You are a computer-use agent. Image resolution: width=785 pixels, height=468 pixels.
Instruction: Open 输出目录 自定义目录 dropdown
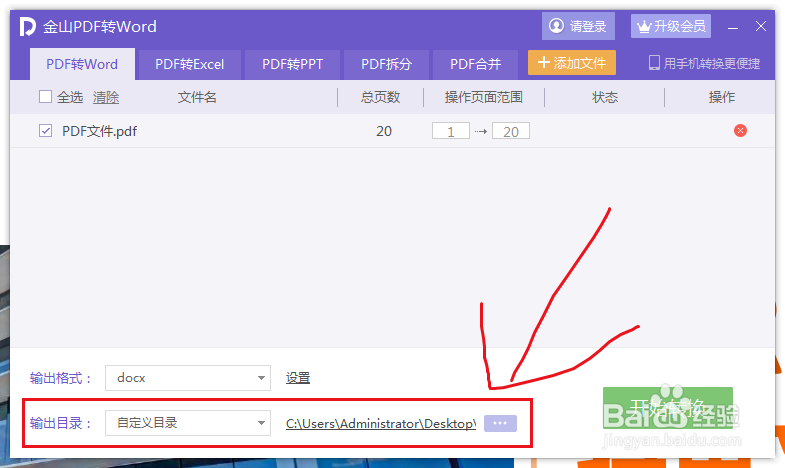point(188,423)
